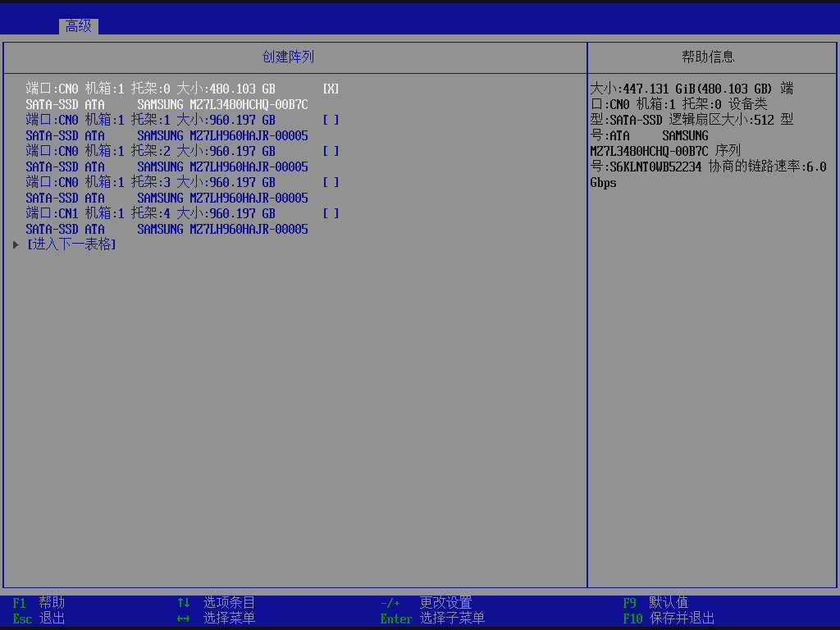Viewport: 840px width, 630px height.
Task: Click F9 默认值 to load defaults
Action: point(655,603)
